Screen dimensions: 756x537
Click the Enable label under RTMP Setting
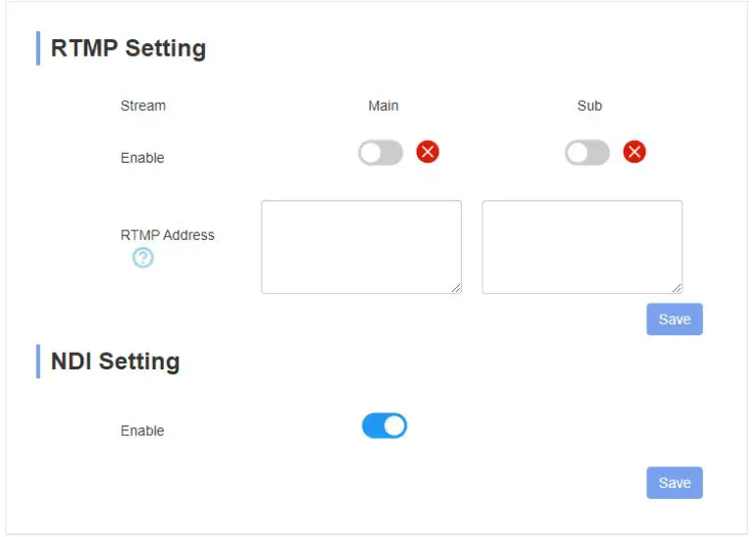tap(142, 158)
